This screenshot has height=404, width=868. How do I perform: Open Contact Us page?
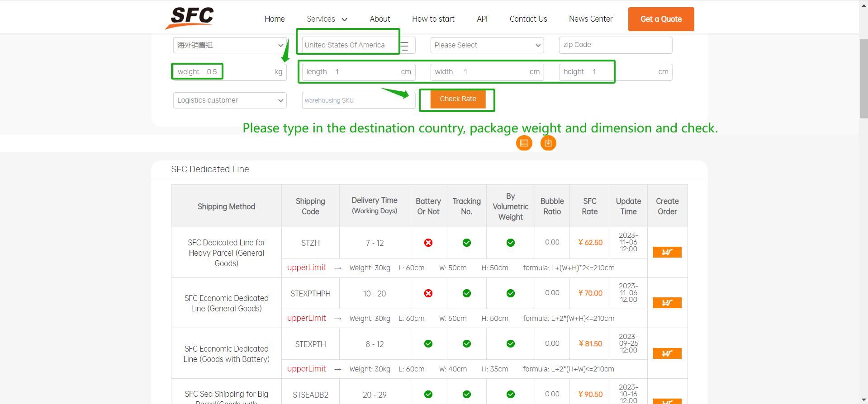click(x=528, y=19)
